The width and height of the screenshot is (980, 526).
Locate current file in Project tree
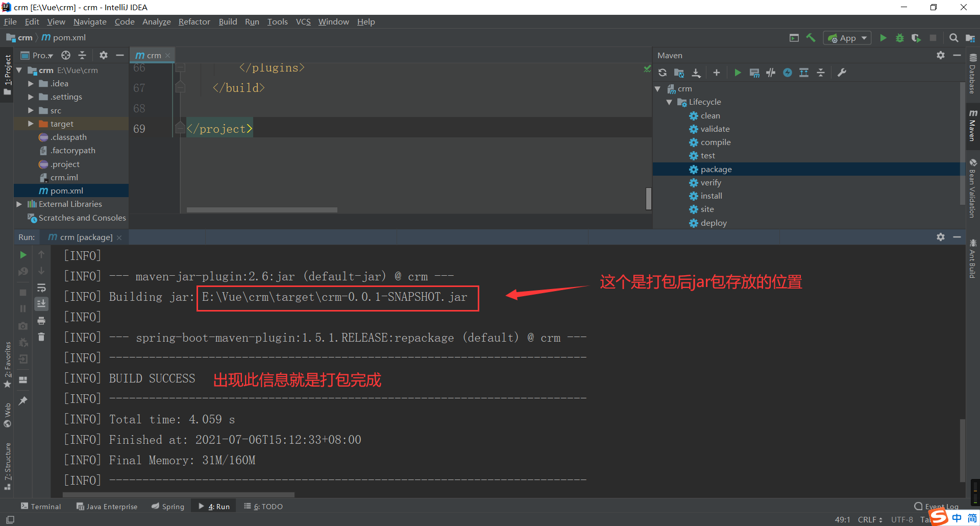66,55
